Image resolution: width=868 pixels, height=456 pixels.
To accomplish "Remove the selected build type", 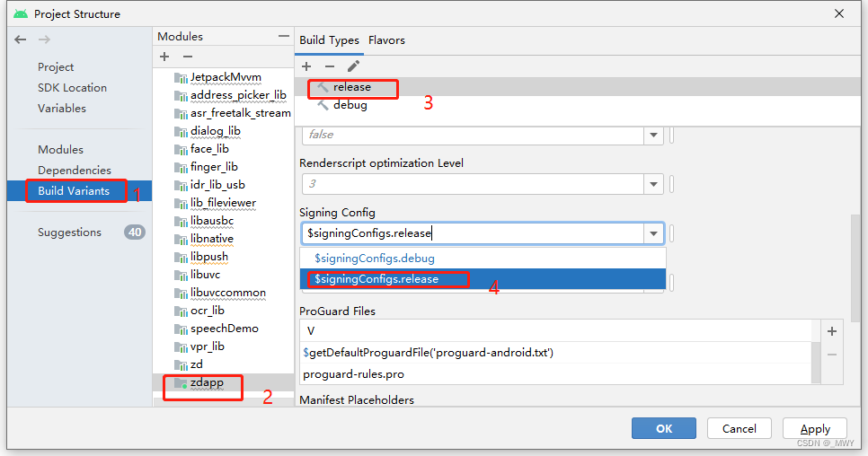I will (x=330, y=66).
